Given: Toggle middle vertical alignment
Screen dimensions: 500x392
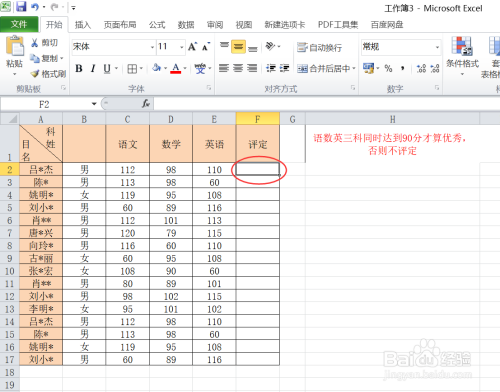Looking at the screenshot, I should click(238, 47).
